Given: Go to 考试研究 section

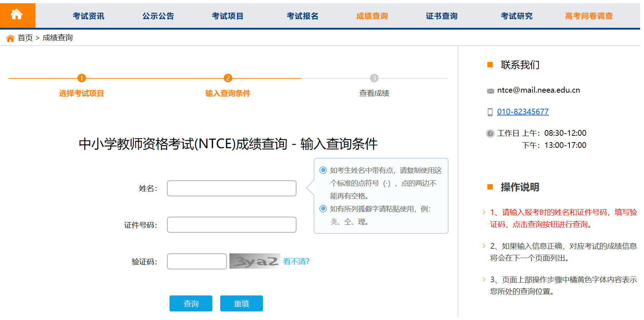Looking at the screenshot, I should 517,16.
